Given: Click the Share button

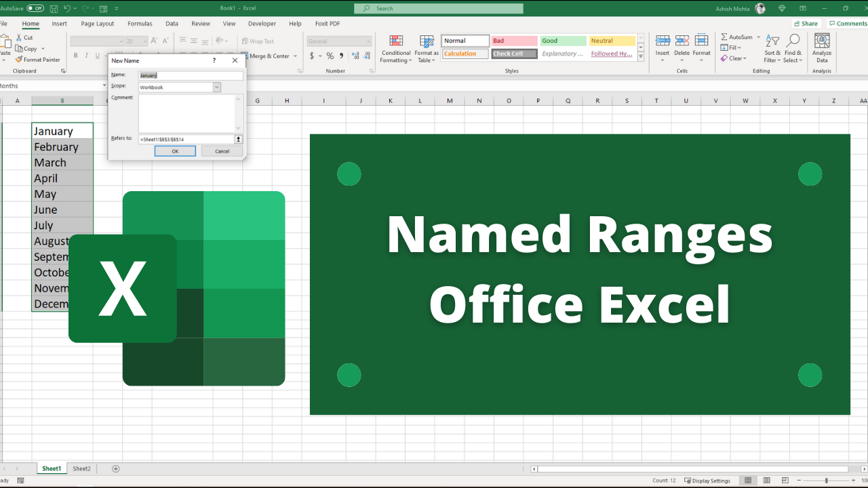Looking at the screenshot, I should point(806,23).
